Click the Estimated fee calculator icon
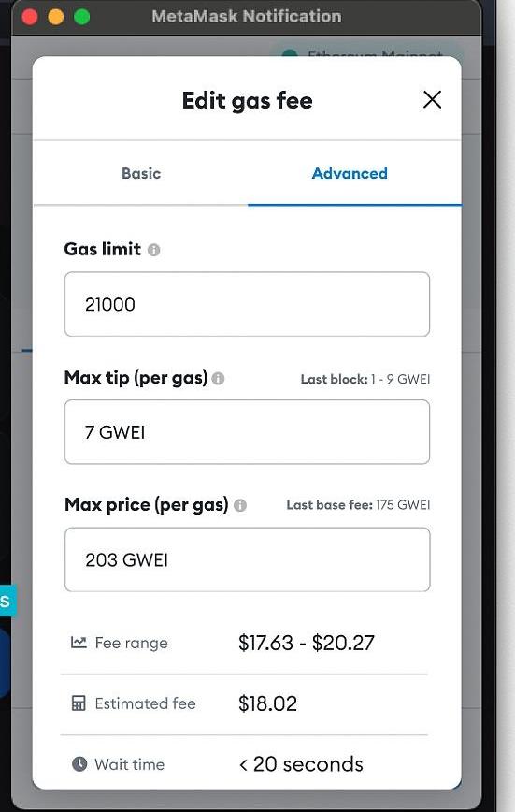Viewport: 515px width, 812px height. [x=79, y=703]
